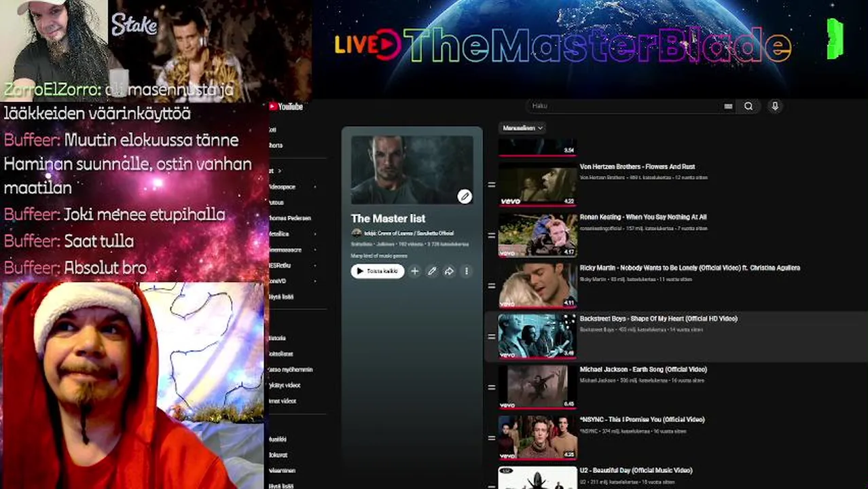Open ronankeatingofficial channel name
868x489 pixels.
(x=600, y=228)
